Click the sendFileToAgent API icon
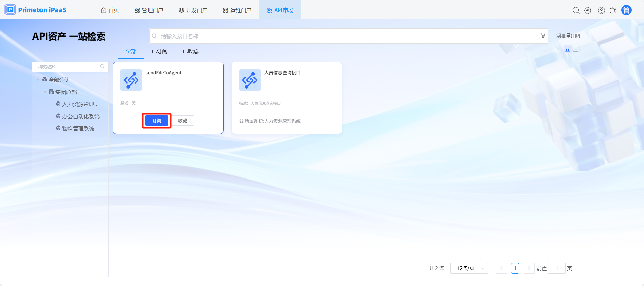 [x=131, y=80]
